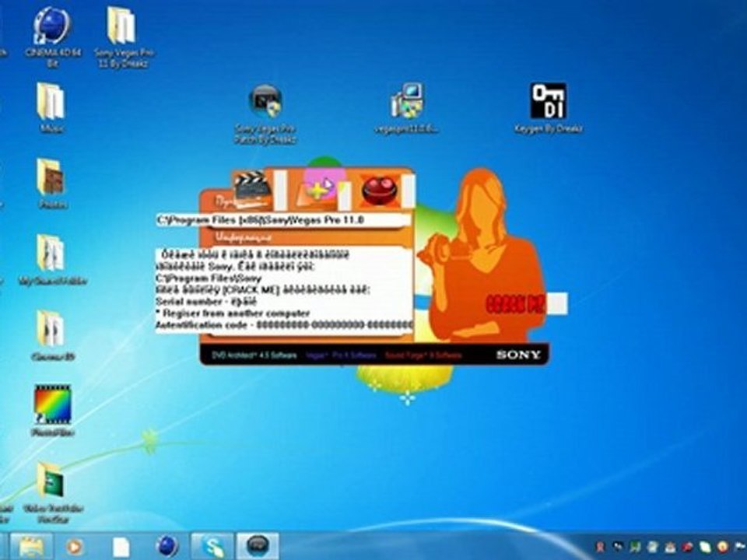Click the red CRACK ME button
Viewport: 747px width, 560px height.
[x=515, y=304]
